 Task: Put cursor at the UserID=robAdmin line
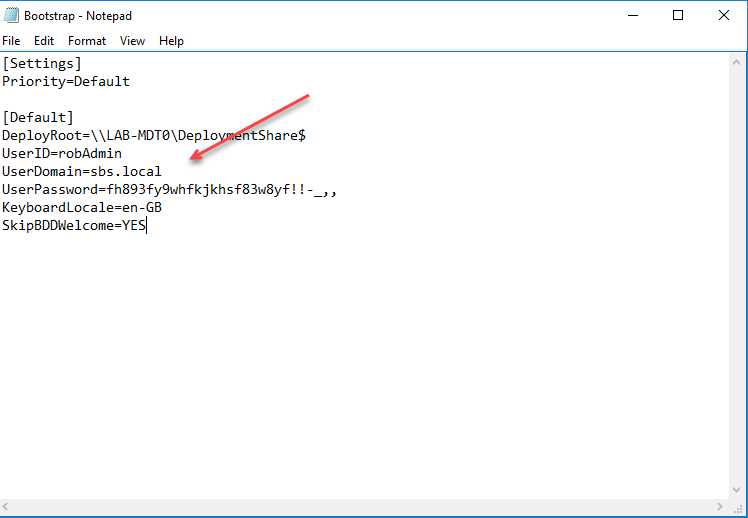pyautogui.click(x=62, y=154)
